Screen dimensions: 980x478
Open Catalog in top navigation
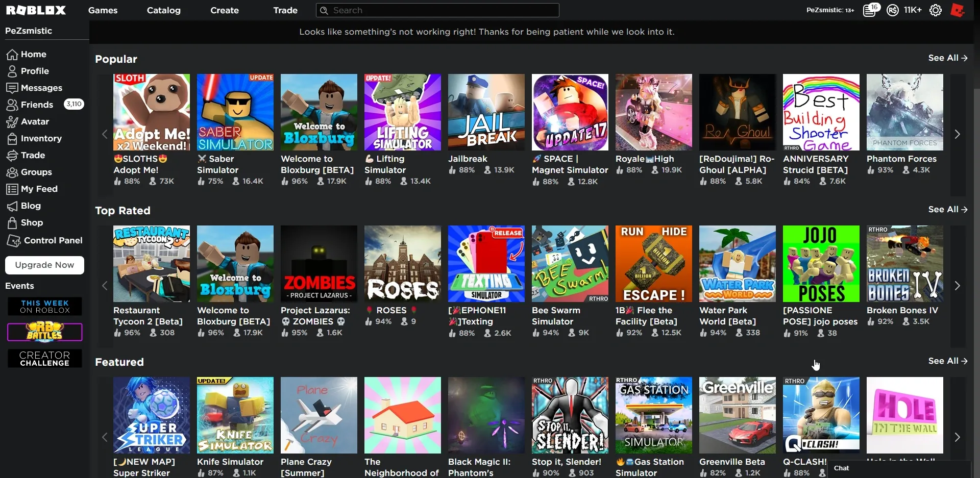click(x=164, y=10)
